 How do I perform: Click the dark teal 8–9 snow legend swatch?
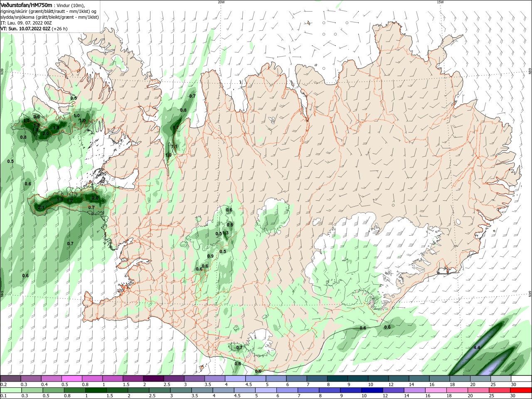[337, 379]
